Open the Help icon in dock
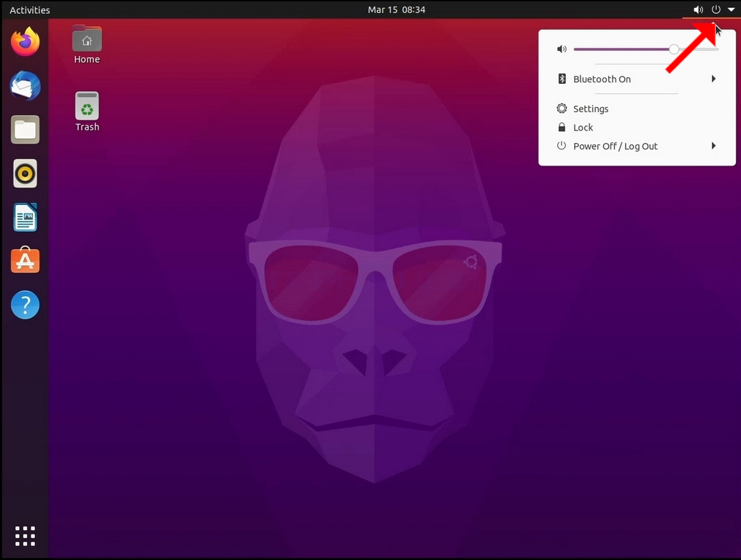Image resolution: width=741 pixels, height=560 pixels. [x=25, y=305]
